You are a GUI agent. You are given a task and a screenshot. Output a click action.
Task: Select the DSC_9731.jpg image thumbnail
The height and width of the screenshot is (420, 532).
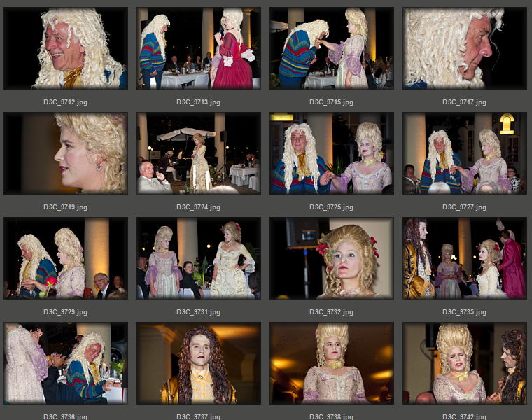click(x=199, y=258)
